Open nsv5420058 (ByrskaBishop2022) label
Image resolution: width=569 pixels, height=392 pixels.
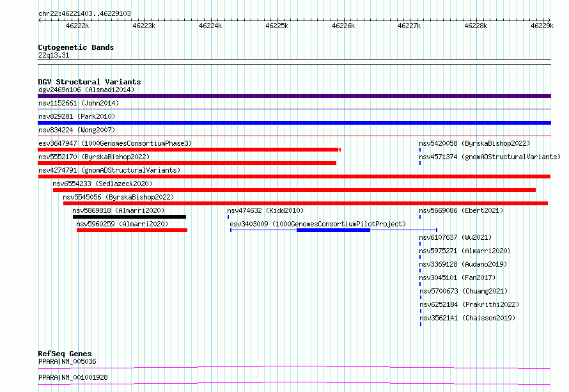pyautogui.click(x=474, y=143)
